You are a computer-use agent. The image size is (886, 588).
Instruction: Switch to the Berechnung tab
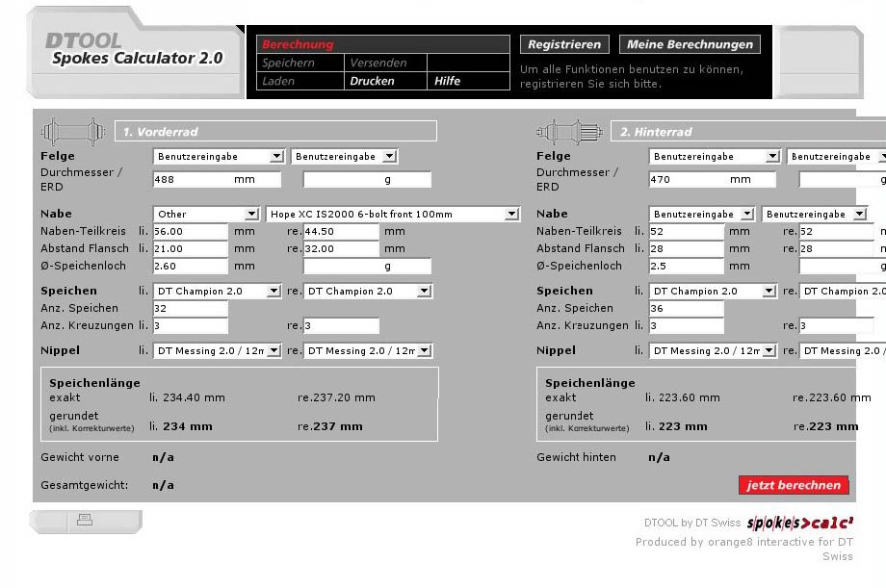298,44
